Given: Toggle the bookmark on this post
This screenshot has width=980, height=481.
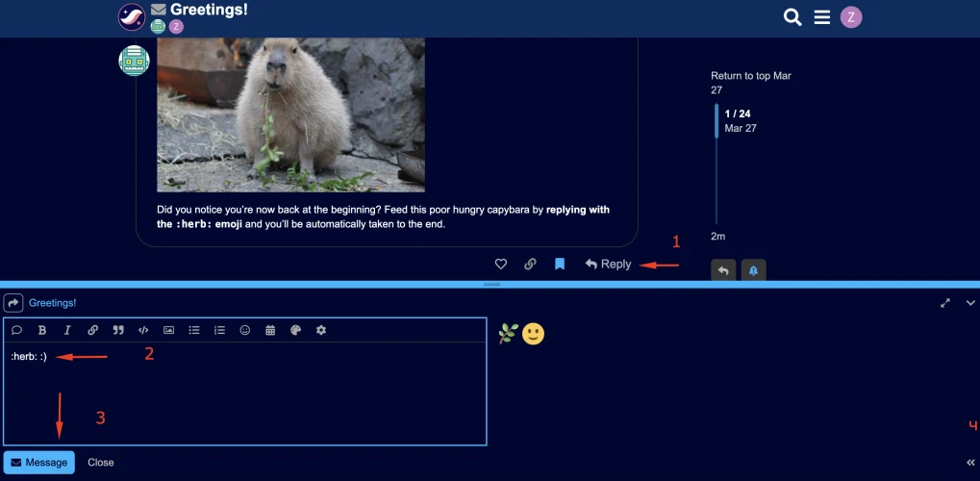Looking at the screenshot, I should point(560,264).
